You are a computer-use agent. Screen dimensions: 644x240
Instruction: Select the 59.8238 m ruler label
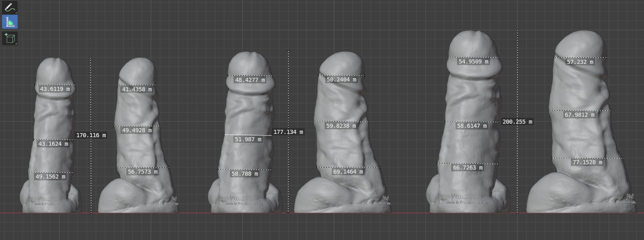tap(341, 126)
